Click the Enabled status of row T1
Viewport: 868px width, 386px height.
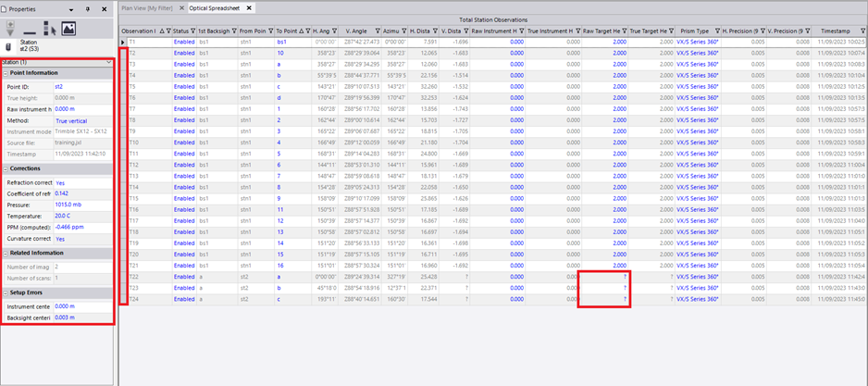(x=184, y=42)
